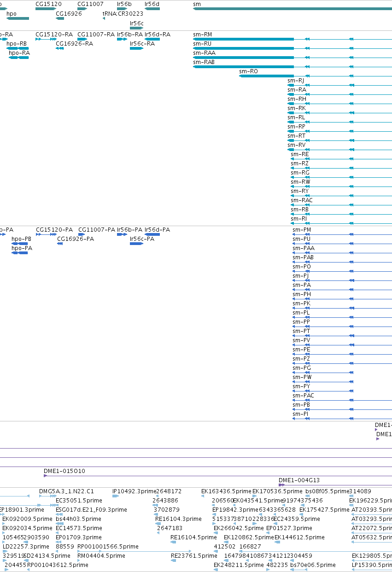Click the hpo-RB transcript label

tap(17, 44)
